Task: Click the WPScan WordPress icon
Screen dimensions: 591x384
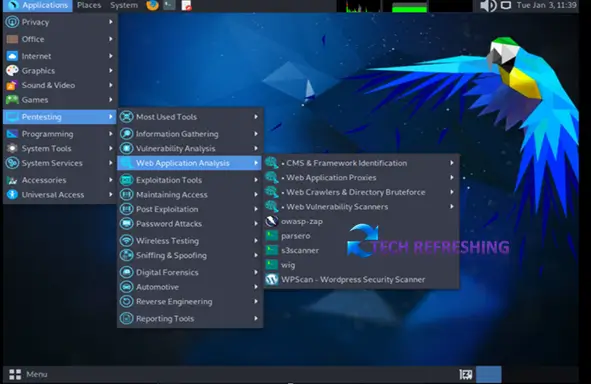Action: point(271,280)
